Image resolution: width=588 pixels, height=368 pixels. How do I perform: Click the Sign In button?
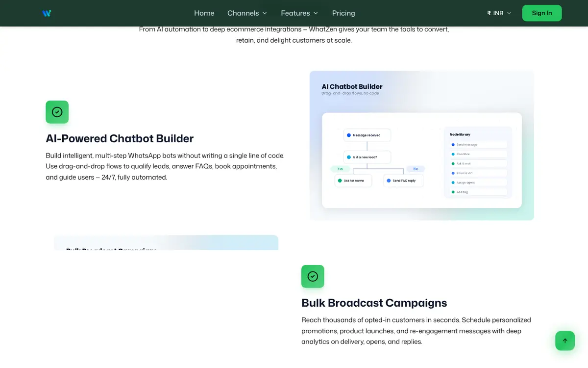click(542, 13)
